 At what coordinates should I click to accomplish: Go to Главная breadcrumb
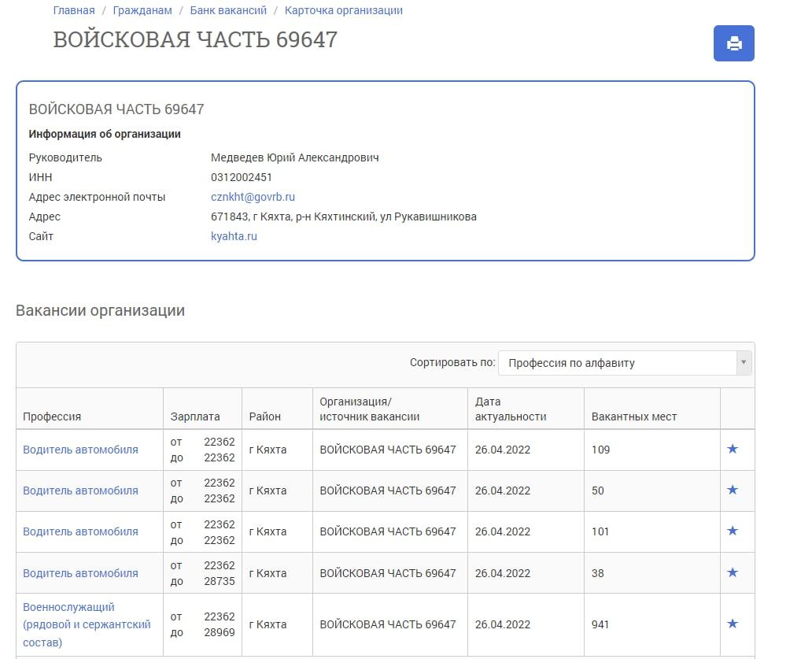[73, 10]
